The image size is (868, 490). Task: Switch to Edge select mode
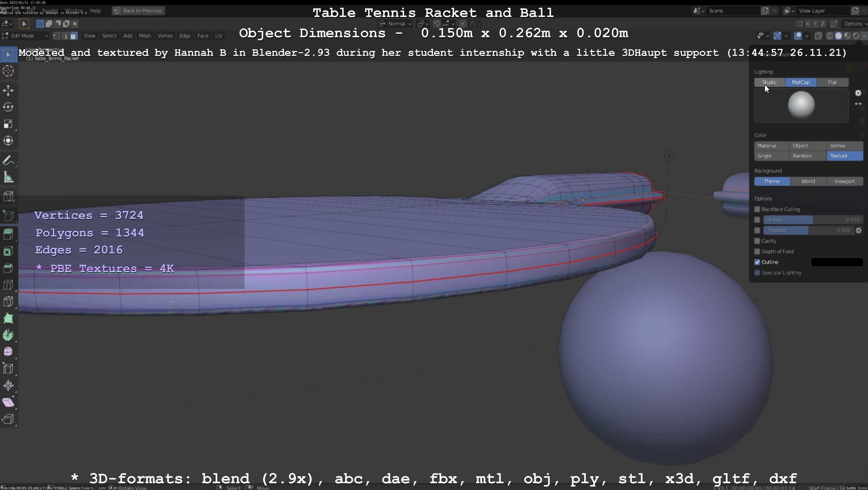pyautogui.click(x=65, y=36)
